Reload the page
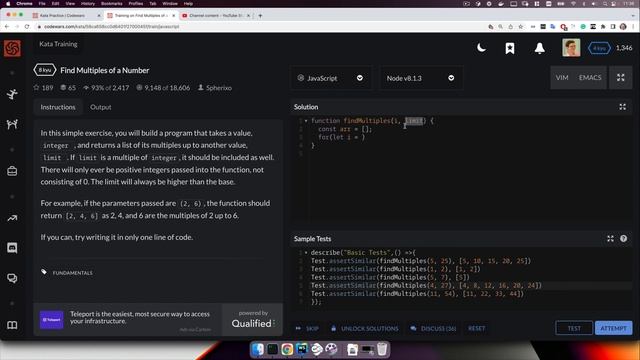The image size is (640, 360). [27, 27]
